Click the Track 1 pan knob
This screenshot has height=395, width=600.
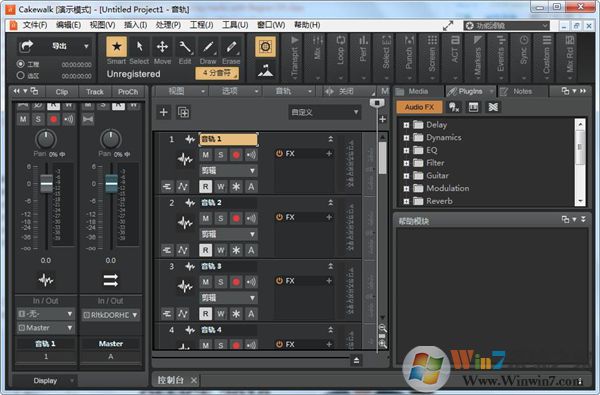click(x=46, y=139)
